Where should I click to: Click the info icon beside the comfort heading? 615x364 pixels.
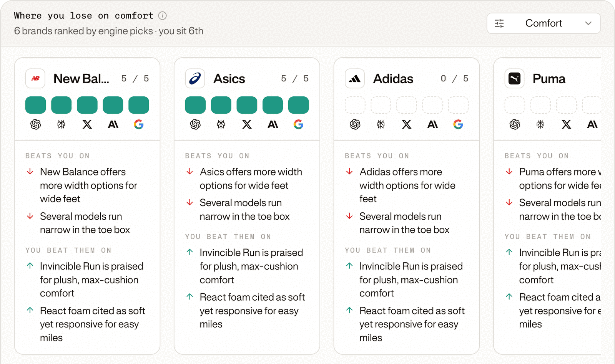[x=163, y=16]
